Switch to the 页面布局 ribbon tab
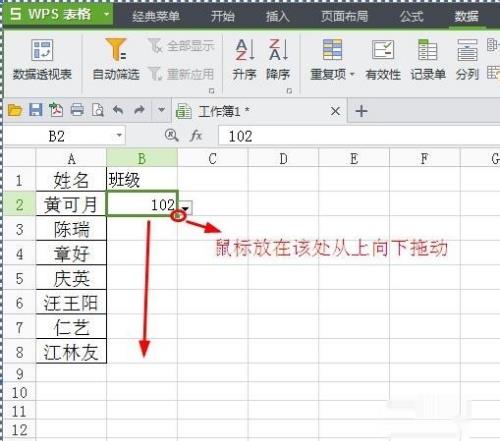The height and width of the screenshot is (441, 500). (x=344, y=16)
